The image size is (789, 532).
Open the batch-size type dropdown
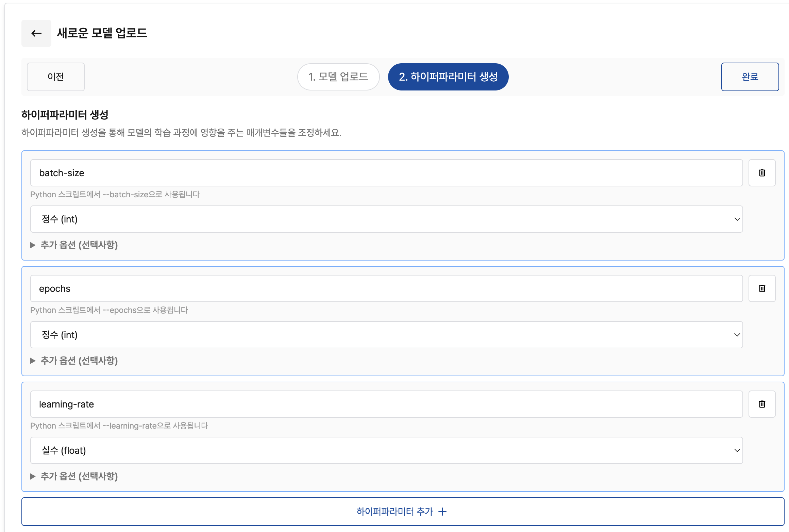[x=386, y=219]
